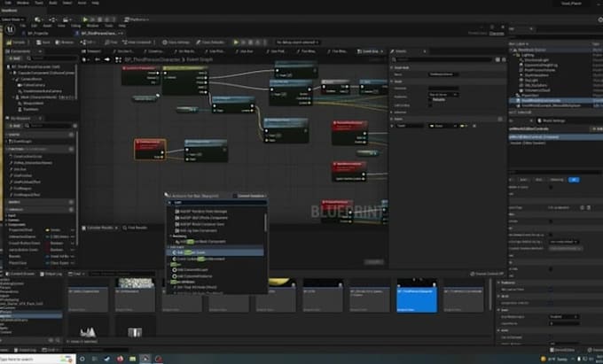Add new input parameter in Details panel
Screen dimensions: 603x364
pyautogui.click(x=500, y=119)
